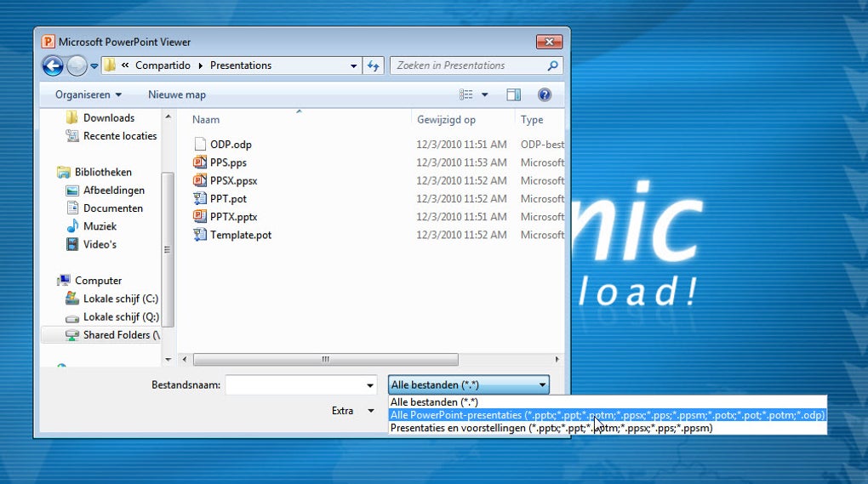Viewport: 868px width, 484px height.
Task: Click the Back navigation arrow button
Action: click(53, 65)
